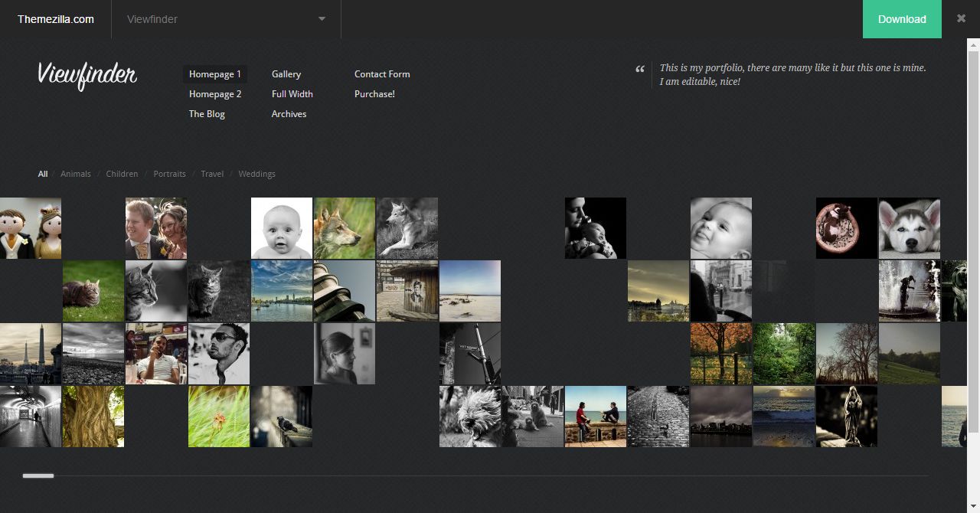The width and height of the screenshot is (980, 513).
Task: Open the husky puppy thumbnail
Action: pyautogui.click(x=909, y=228)
